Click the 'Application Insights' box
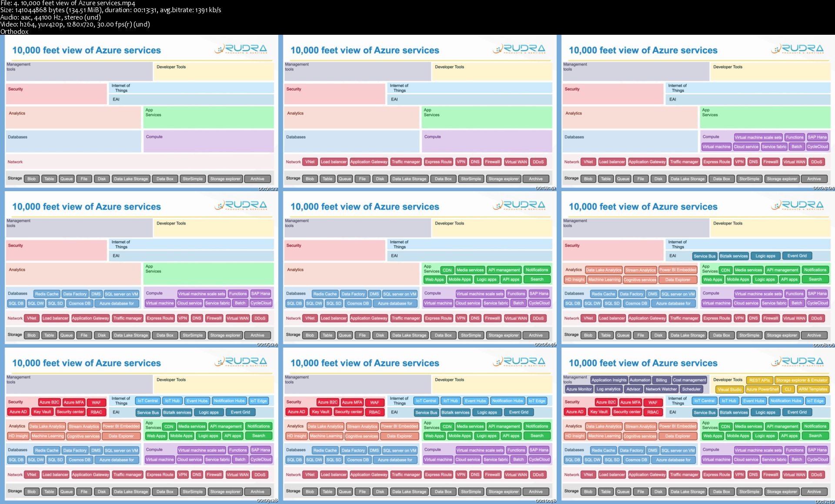 point(609,380)
